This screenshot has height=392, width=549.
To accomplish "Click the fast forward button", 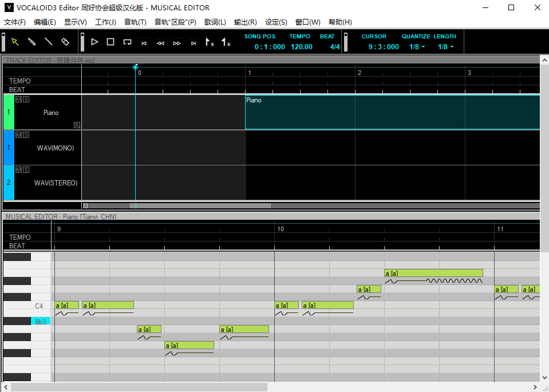I will (x=177, y=43).
